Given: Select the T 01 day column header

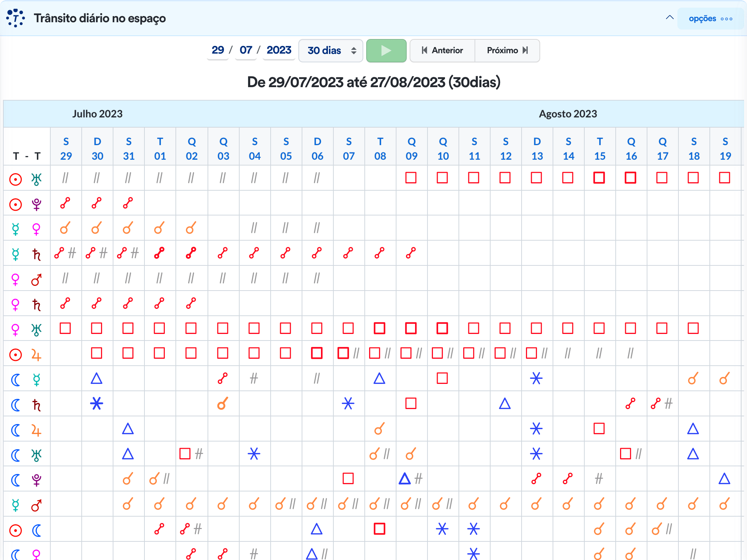Looking at the screenshot, I should [x=160, y=148].
